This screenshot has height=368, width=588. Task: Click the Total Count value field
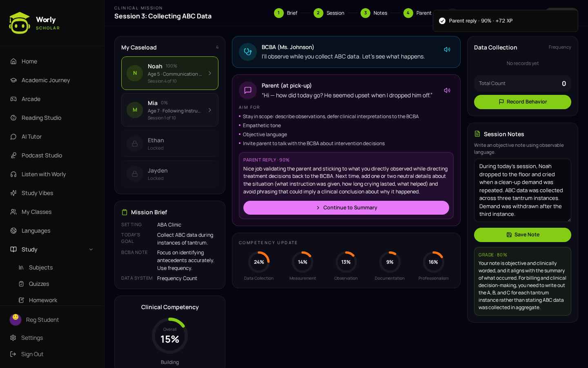pyautogui.click(x=523, y=83)
